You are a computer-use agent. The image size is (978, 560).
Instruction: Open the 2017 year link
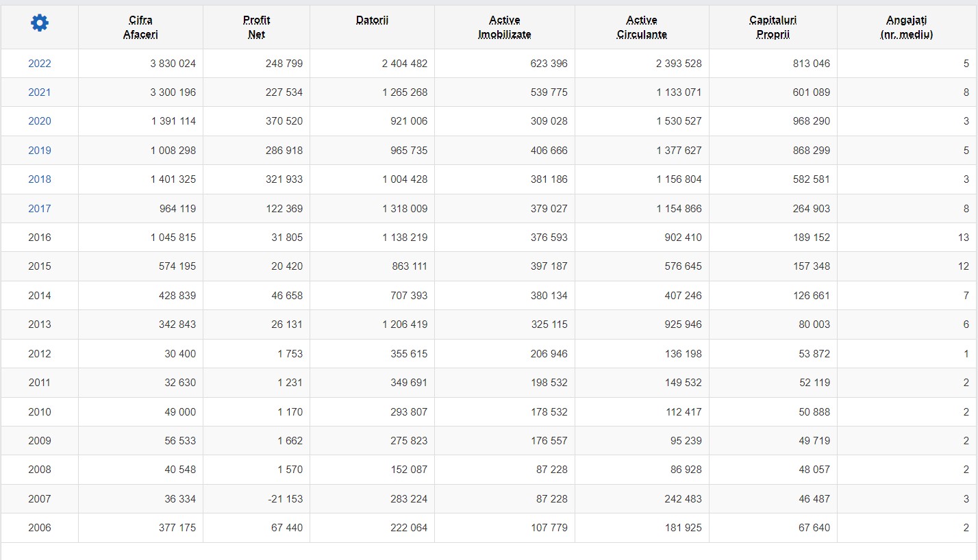[x=40, y=209]
